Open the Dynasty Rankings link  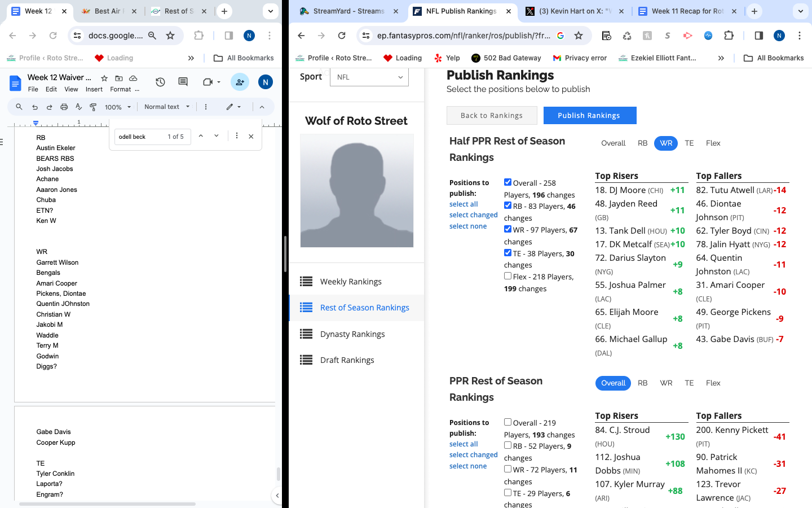pyautogui.click(x=352, y=334)
